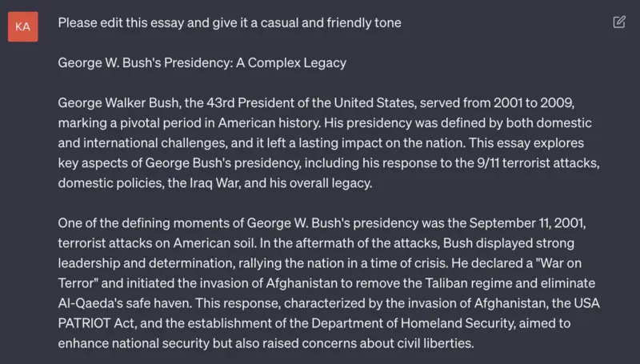The width and height of the screenshot is (640, 364).
Task: Click the words 'PATRIOT Act'
Action: (x=97, y=322)
